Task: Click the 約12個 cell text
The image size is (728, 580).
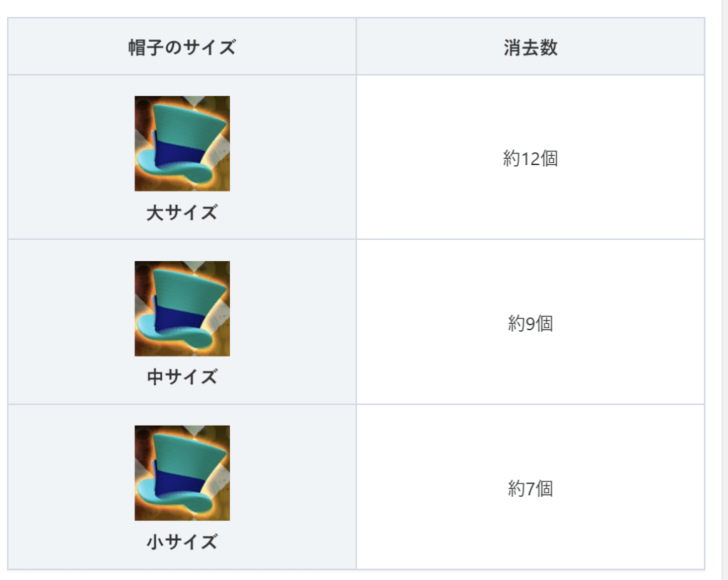Action: [530, 158]
